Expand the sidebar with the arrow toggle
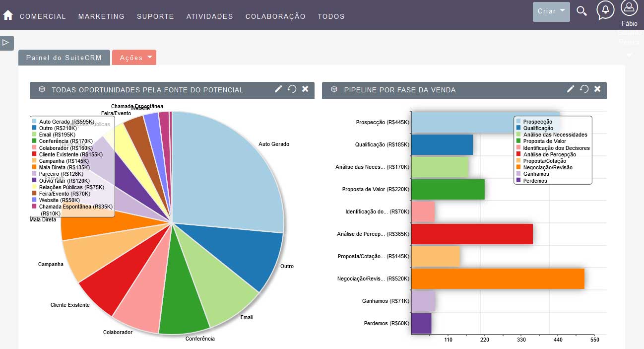 click(x=6, y=43)
